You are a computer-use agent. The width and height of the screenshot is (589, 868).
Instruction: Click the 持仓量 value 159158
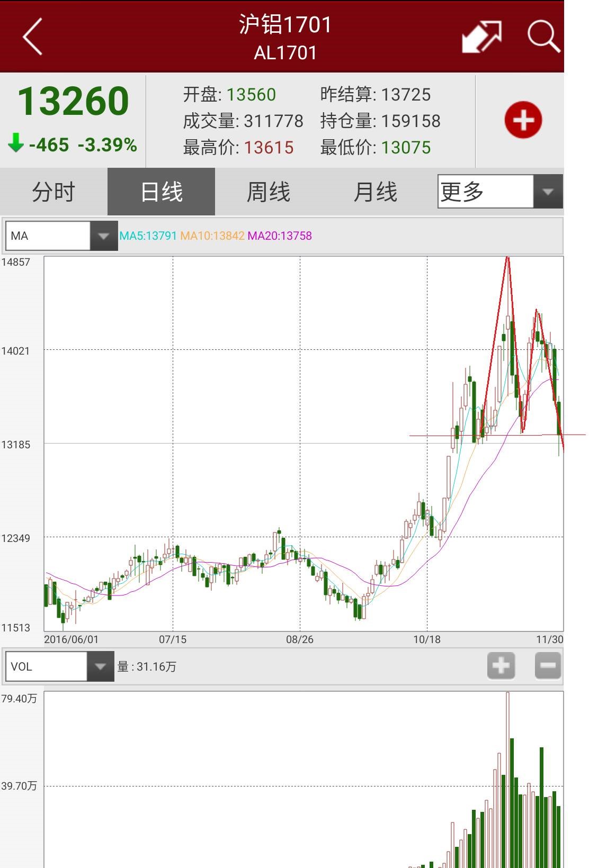[410, 121]
